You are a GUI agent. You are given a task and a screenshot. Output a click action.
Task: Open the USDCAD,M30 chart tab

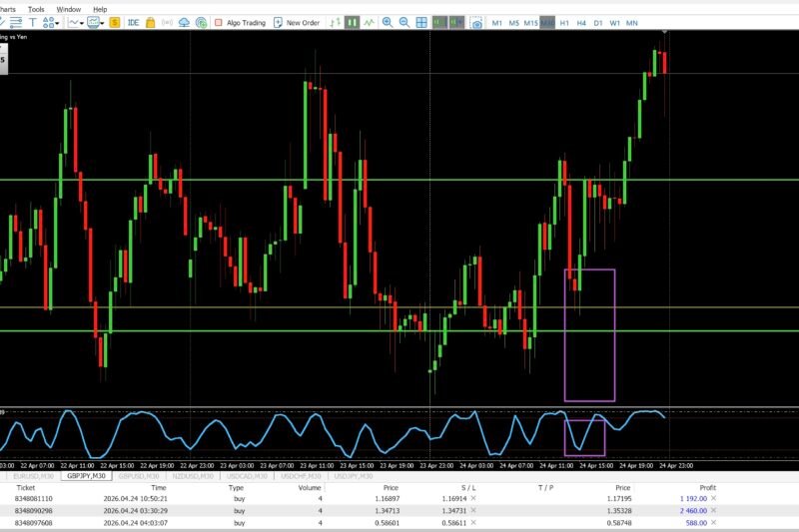(x=247, y=476)
